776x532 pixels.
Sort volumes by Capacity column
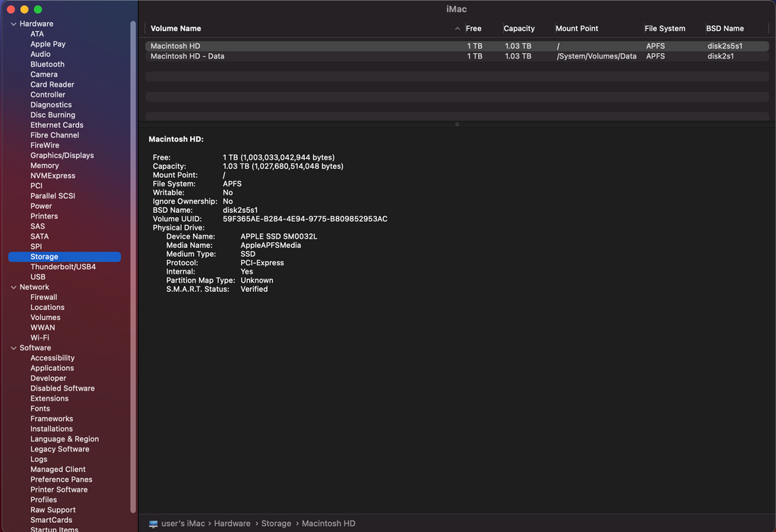tap(518, 29)
